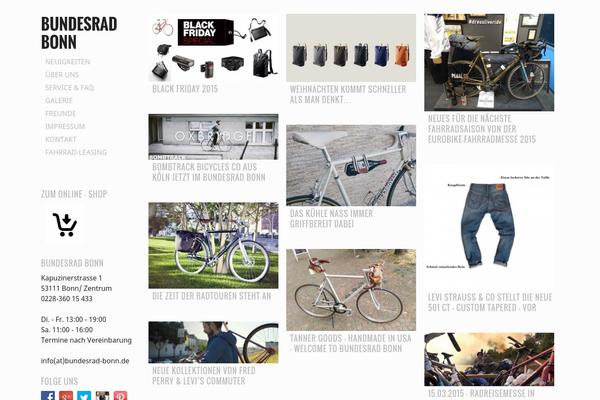
Task: Click the Kontakt navigation item
Action: tap(61, 139)
